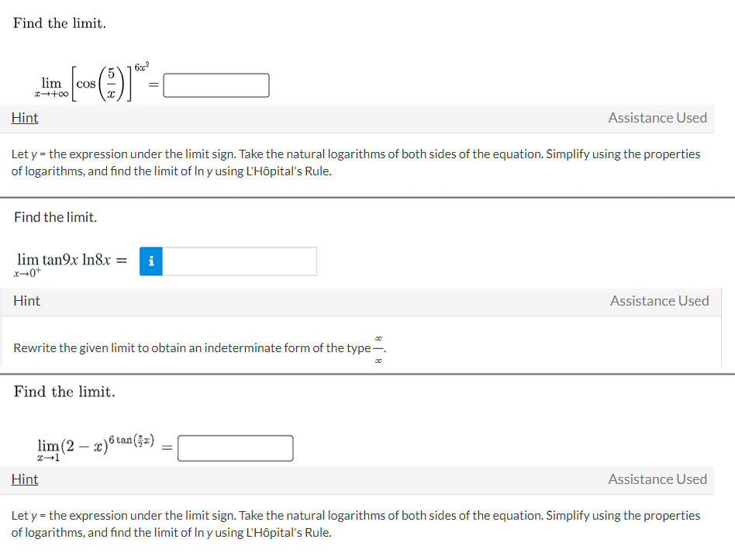Viewport: 735px width, 560px height.
Task: Open the Hint for the tan9x problem
Action: pos(26,301)
